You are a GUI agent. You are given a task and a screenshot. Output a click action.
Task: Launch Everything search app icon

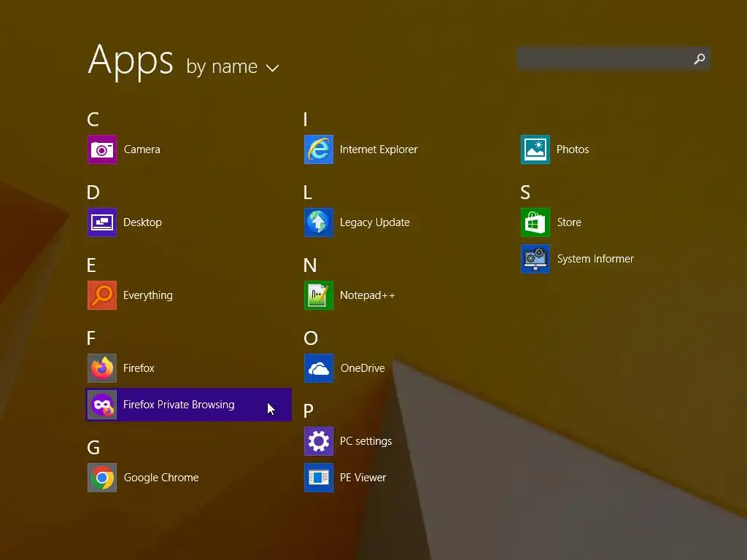[102, 295]
